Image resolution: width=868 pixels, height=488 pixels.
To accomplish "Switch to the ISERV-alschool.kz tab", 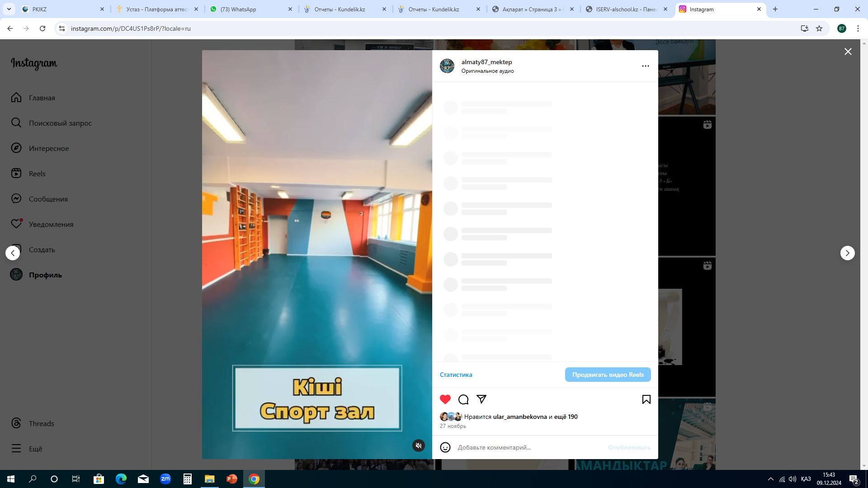I will coord(627,9).
